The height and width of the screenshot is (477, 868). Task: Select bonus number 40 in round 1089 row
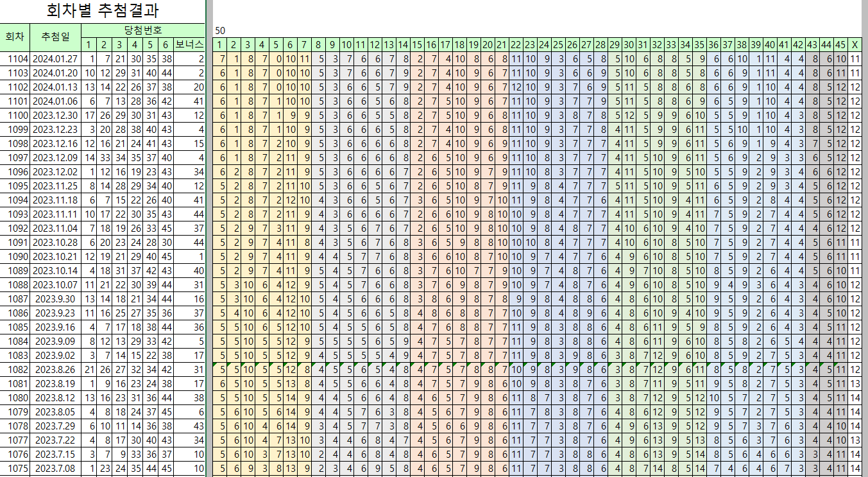pyautogui.click(x=189, y=271)
